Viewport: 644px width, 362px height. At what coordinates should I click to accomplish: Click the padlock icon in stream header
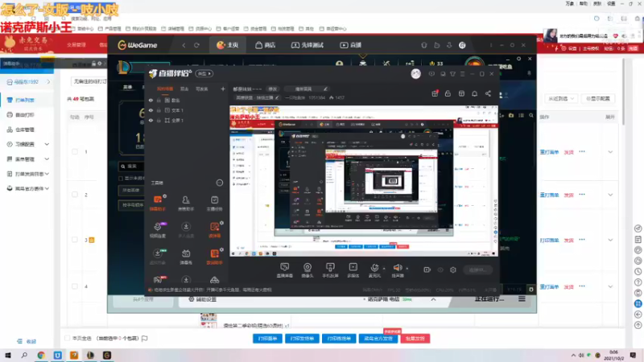[448, 93]
